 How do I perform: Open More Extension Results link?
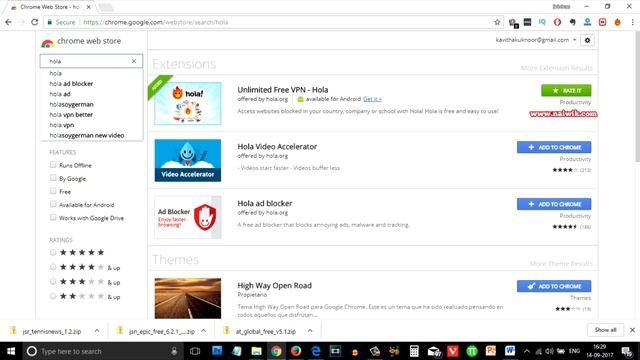556,68
